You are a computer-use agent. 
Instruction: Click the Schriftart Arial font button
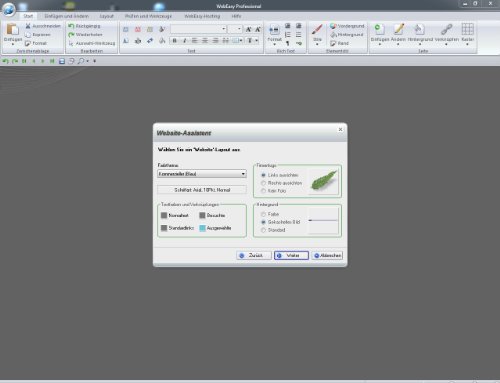pyautogui.click(x=202, y=190)
